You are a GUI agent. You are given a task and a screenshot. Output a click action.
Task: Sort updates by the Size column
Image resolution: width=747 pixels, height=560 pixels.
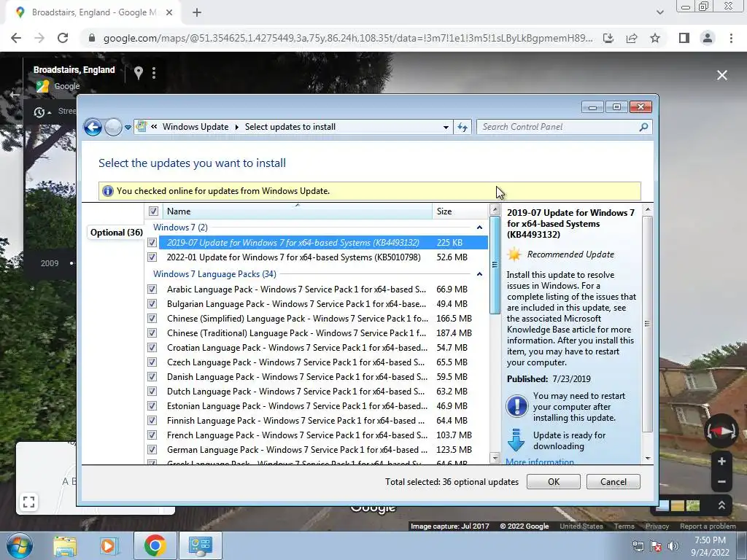coord(460,211)
